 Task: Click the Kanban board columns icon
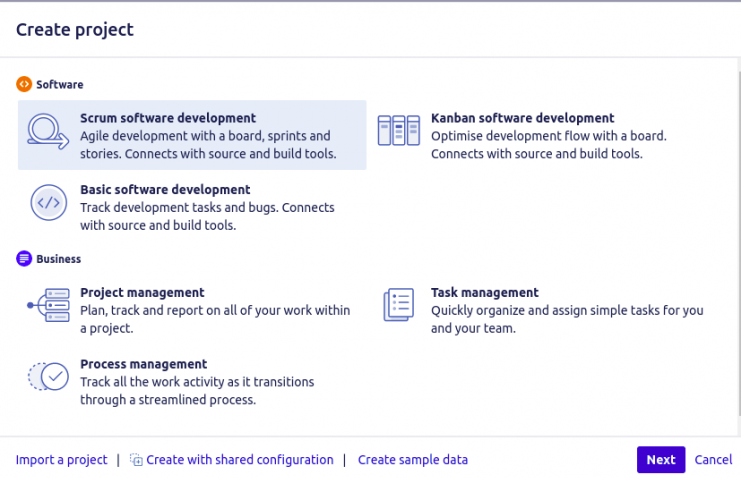(397, 131)
